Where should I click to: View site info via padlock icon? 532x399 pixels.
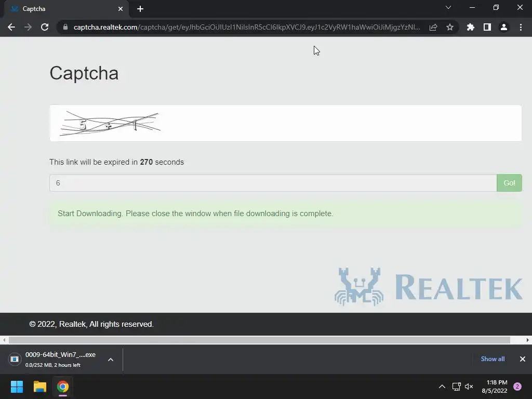pos(65,27)
